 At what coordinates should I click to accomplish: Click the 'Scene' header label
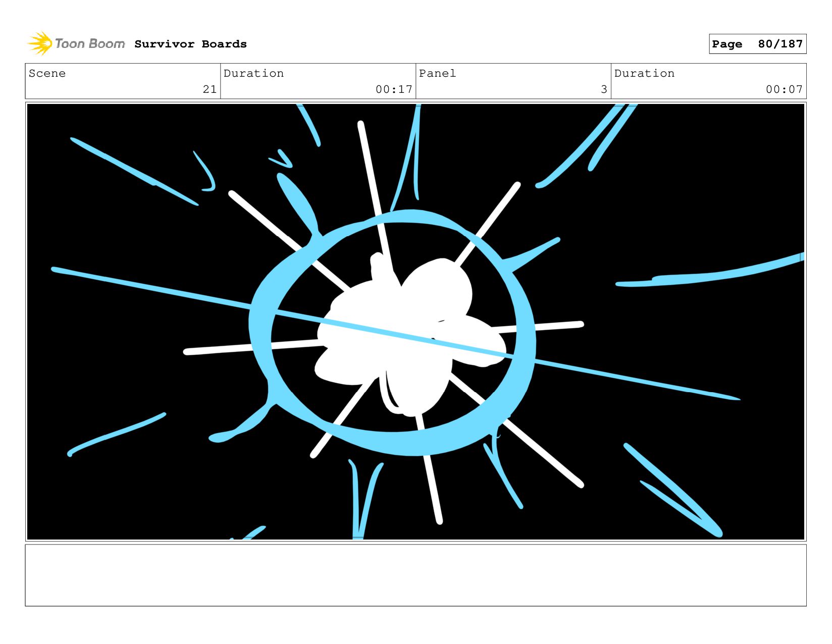(x=47, y=73)
